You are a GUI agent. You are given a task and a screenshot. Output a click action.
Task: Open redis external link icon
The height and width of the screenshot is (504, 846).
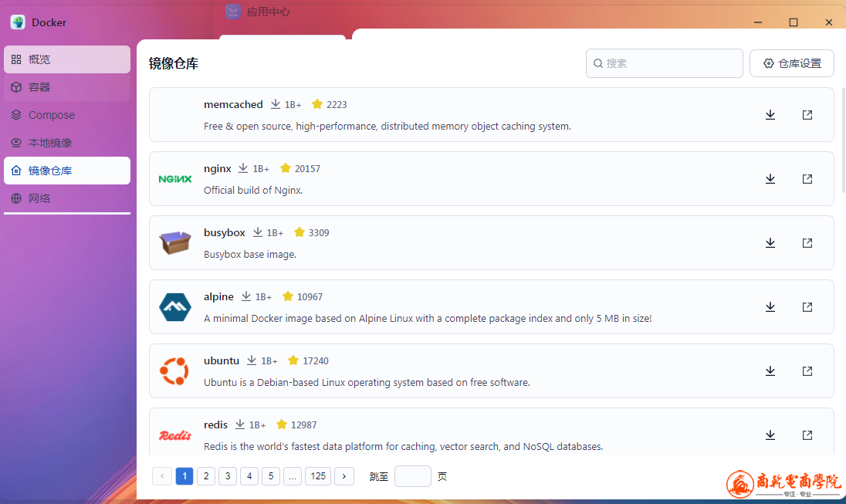(807, 435)
